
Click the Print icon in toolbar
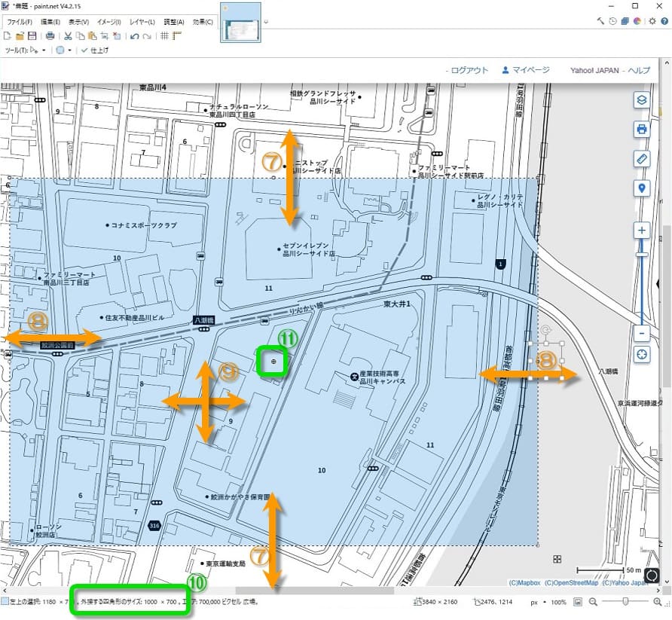click(50, 35)
